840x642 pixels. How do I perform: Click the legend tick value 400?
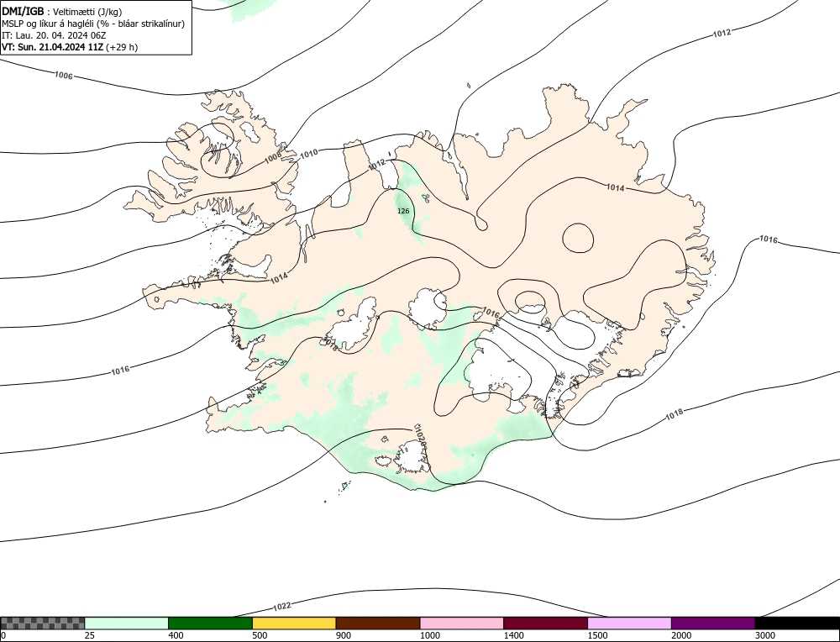click(176, 635)
